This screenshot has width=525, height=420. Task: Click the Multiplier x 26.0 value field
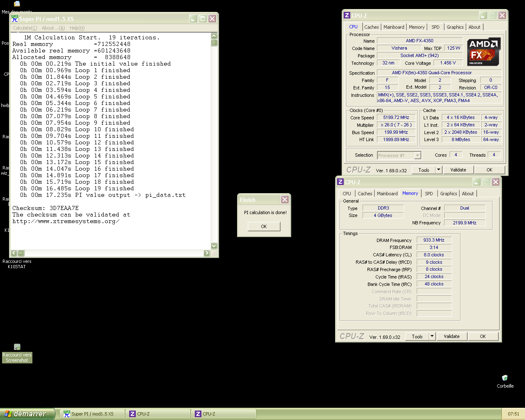pyautogui.click(x=396, y=125)
